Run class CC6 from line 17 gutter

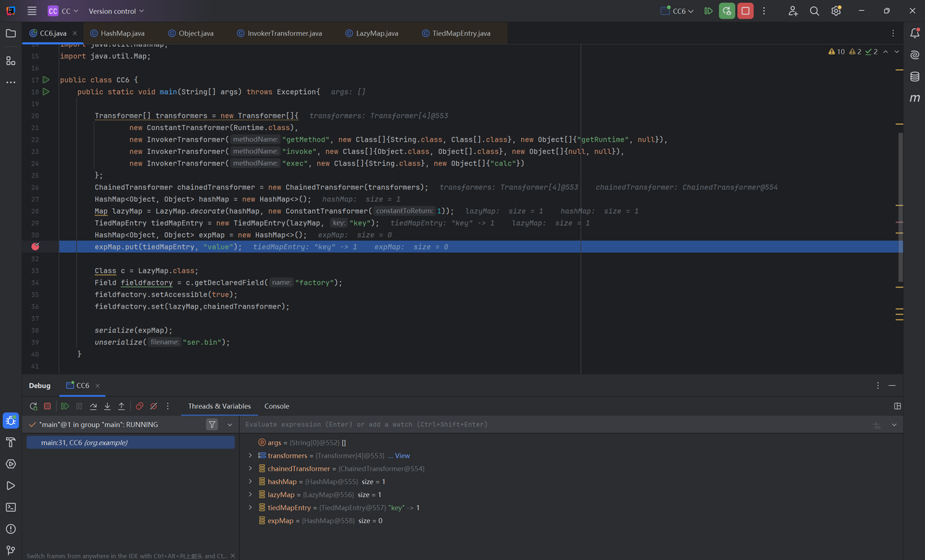click(x=46, y=80)
